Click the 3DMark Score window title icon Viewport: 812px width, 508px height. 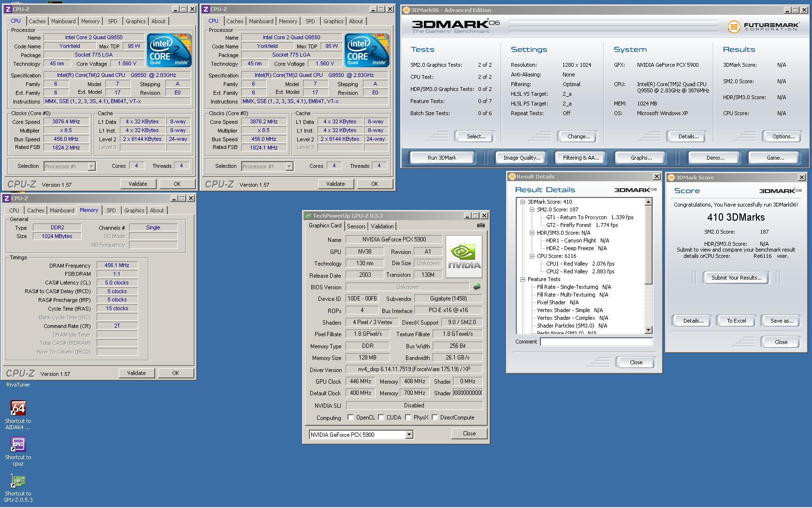click(671, 178)
